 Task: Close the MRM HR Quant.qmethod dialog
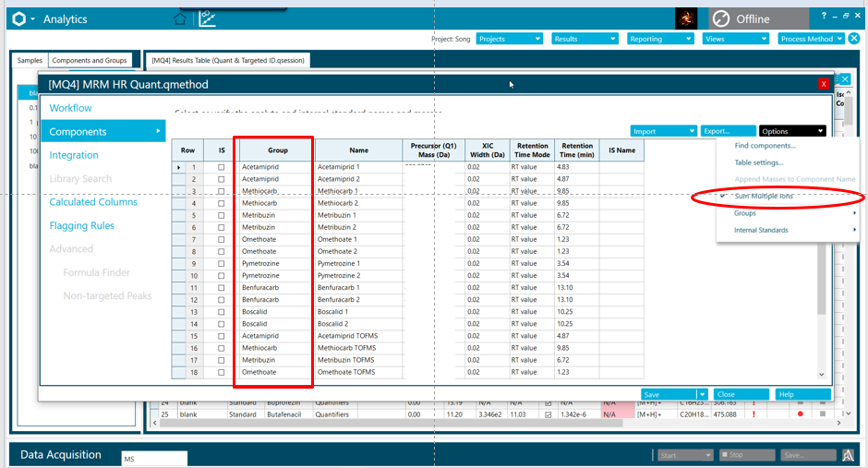click(823, 84)
